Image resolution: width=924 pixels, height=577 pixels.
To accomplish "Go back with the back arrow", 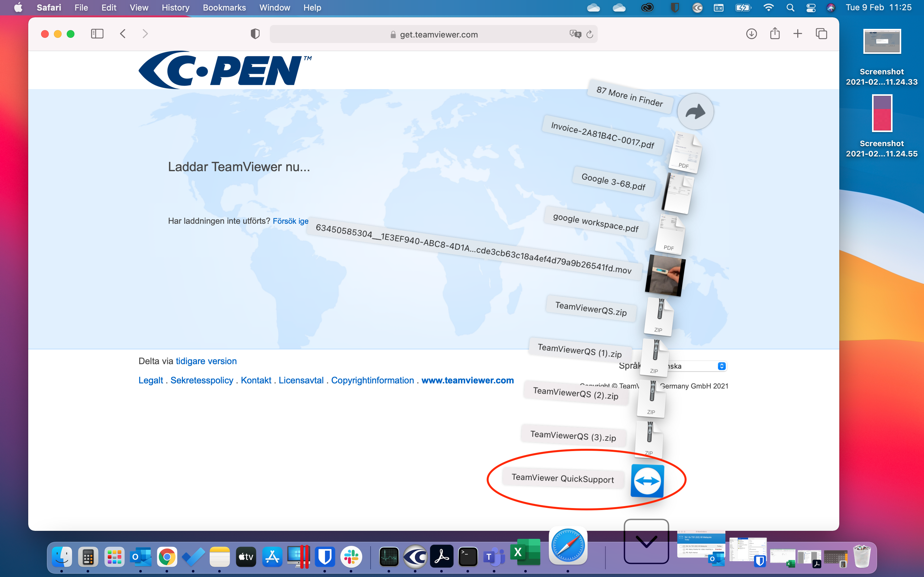I will pos(123,34).
